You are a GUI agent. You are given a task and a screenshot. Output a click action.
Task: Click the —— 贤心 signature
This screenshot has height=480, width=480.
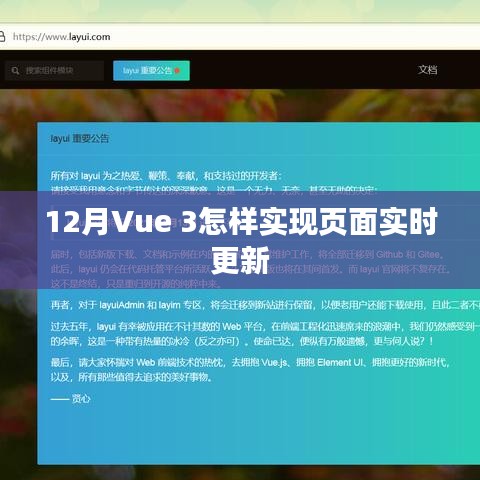pos(71,399)
